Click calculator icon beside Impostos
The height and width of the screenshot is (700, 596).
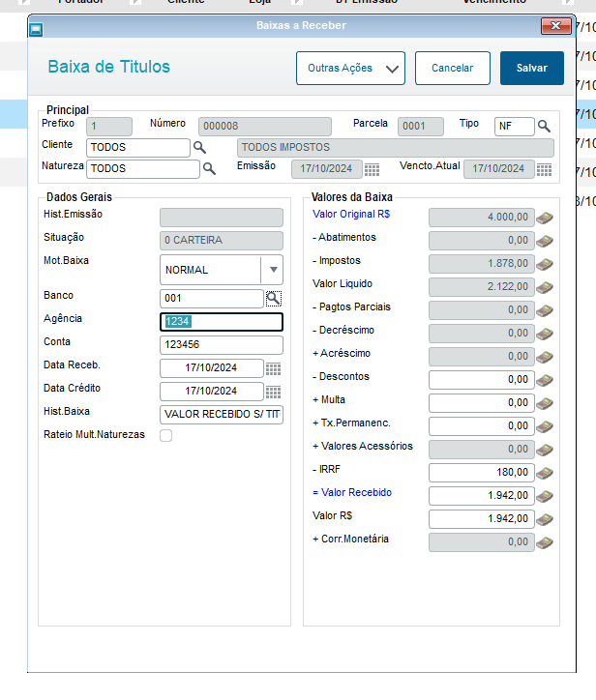545,264
